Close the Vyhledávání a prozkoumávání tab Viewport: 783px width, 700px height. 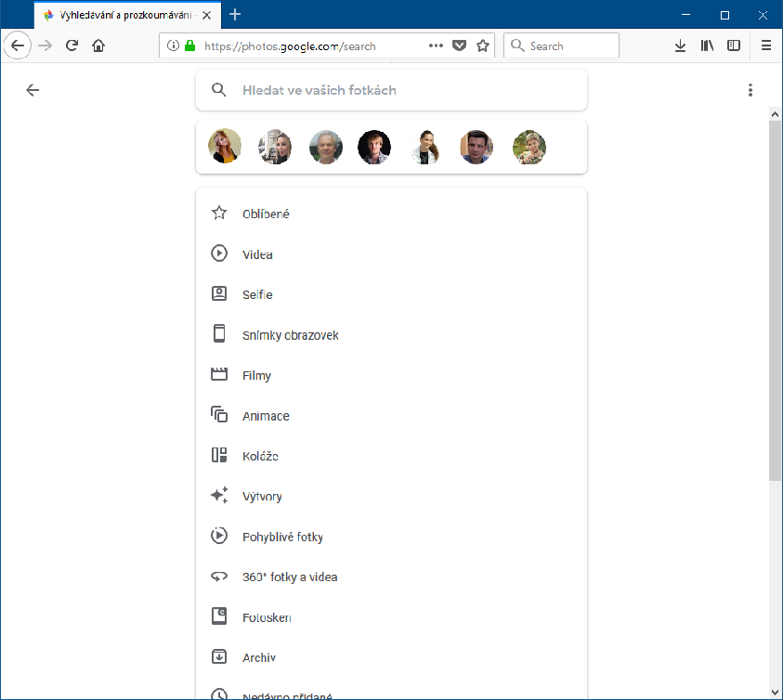(207, 16)
